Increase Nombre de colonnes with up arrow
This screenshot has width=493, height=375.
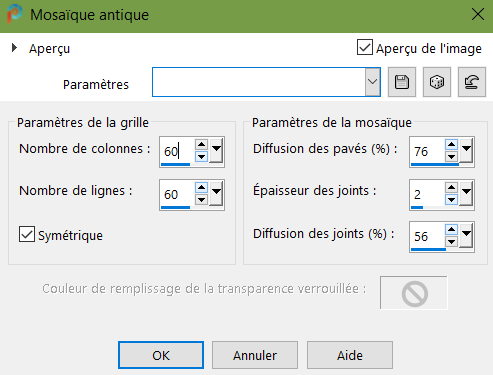click(201, 145)
